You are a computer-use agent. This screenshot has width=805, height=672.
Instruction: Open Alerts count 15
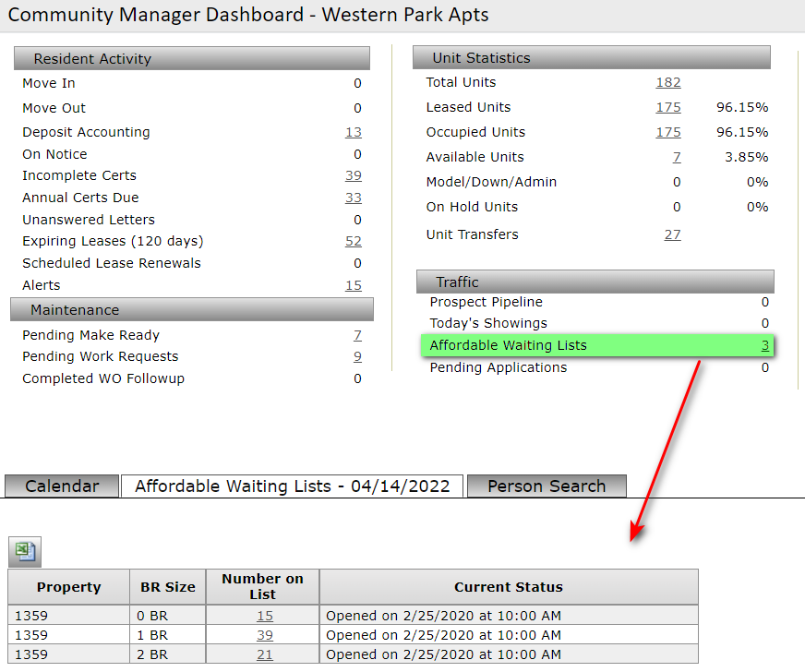(x=354, y=285)
